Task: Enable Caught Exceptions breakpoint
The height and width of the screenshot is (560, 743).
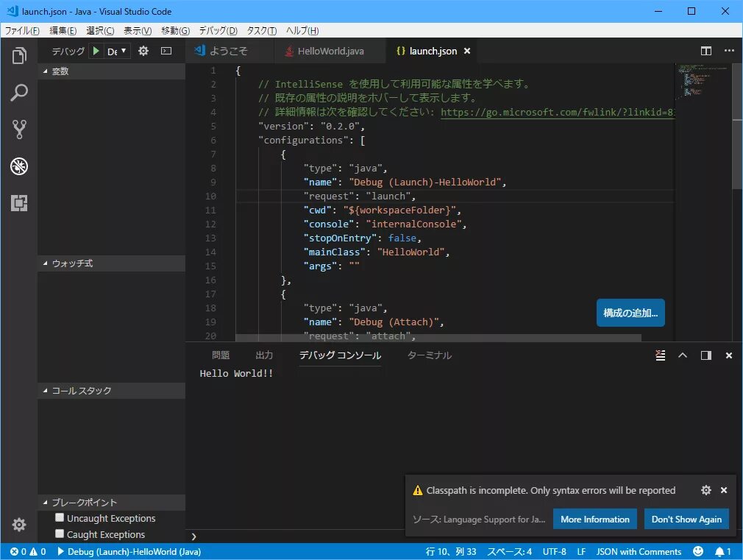Action: tap(60, 534)
